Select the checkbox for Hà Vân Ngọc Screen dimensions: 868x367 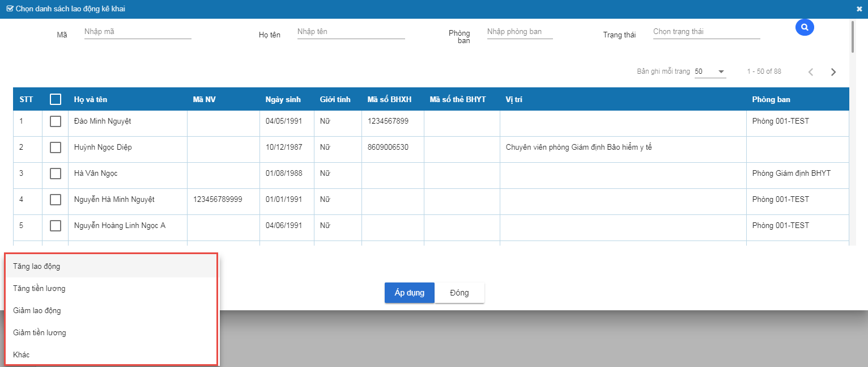pyautogui.click(x=56, y=174)
